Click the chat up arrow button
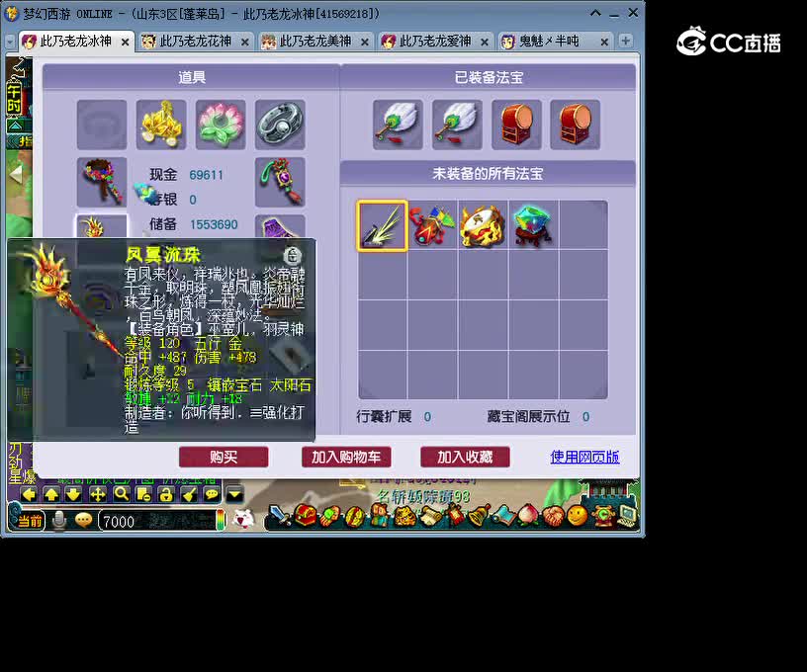807x672 pixels. coord(51,495)
